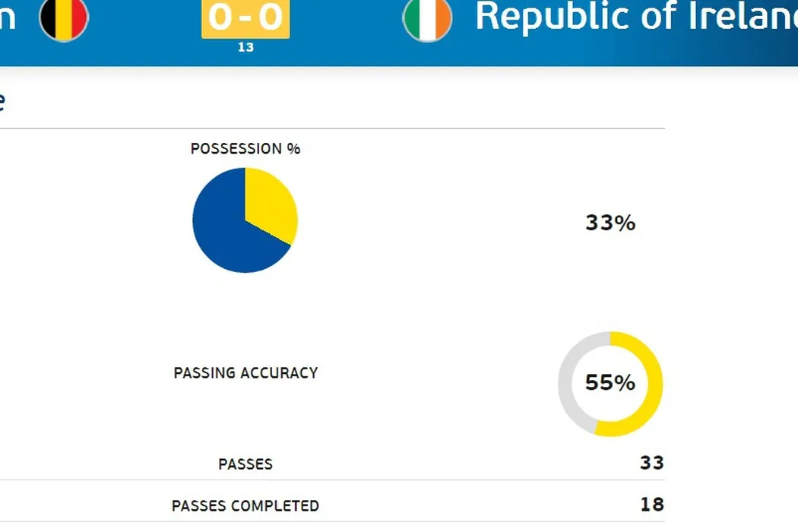Select the PASSES row label

[x=245, y=464]
